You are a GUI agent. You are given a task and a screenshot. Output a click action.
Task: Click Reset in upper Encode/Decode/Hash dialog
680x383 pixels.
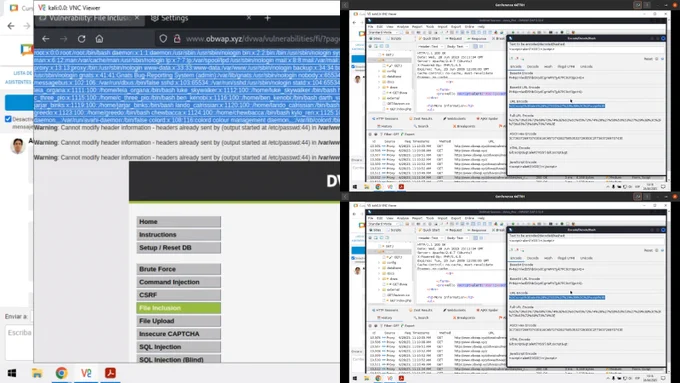(x=648, y=59)
